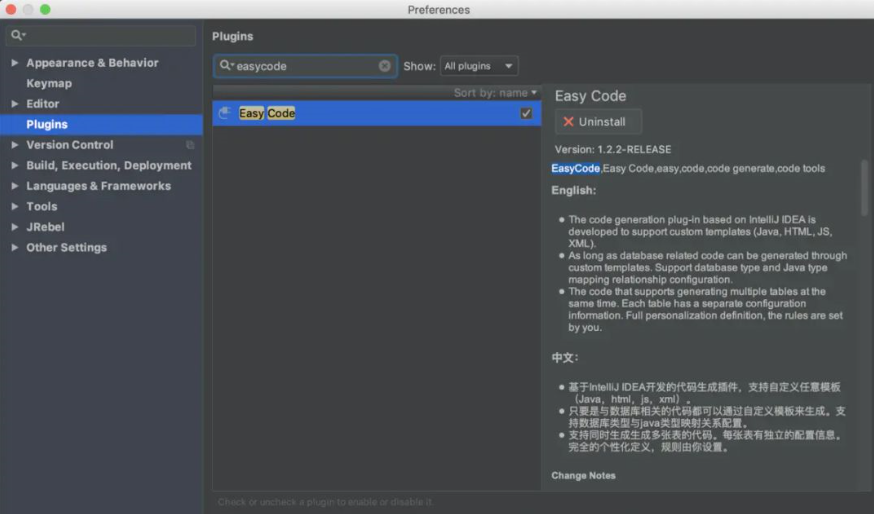
Task: Clear the easycode plugin search text
Action: pos(385,66)
